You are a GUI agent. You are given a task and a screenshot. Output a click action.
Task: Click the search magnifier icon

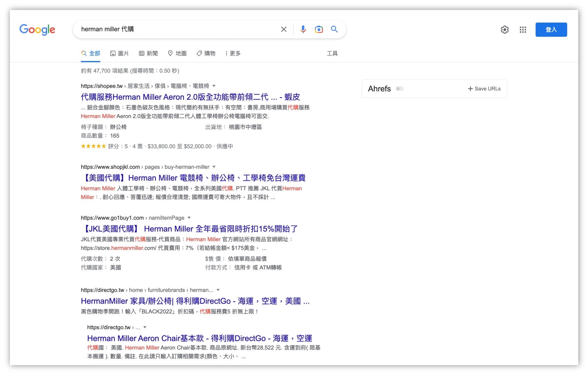click(x=334, y=29)
